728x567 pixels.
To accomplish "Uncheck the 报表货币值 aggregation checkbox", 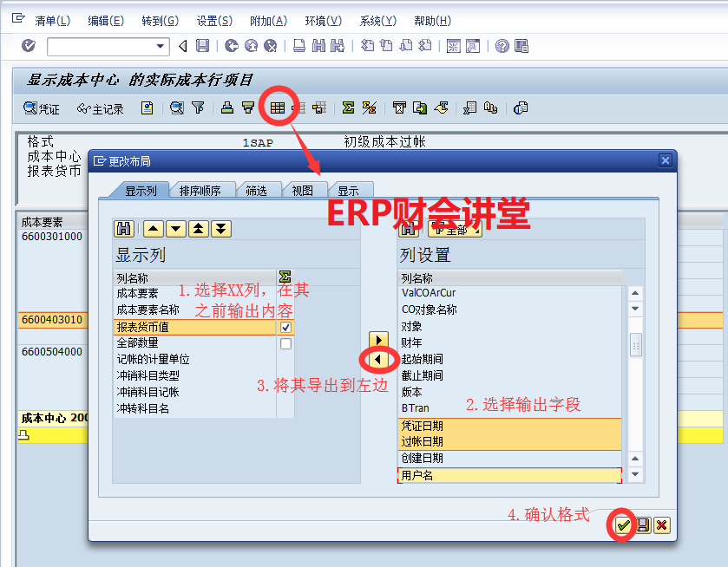I will pyautogui.click(x=285, y=328).
